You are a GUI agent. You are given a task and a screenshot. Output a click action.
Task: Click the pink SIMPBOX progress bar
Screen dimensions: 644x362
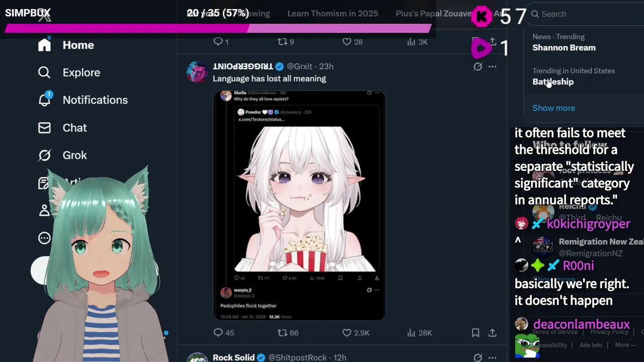click(218, 28)
